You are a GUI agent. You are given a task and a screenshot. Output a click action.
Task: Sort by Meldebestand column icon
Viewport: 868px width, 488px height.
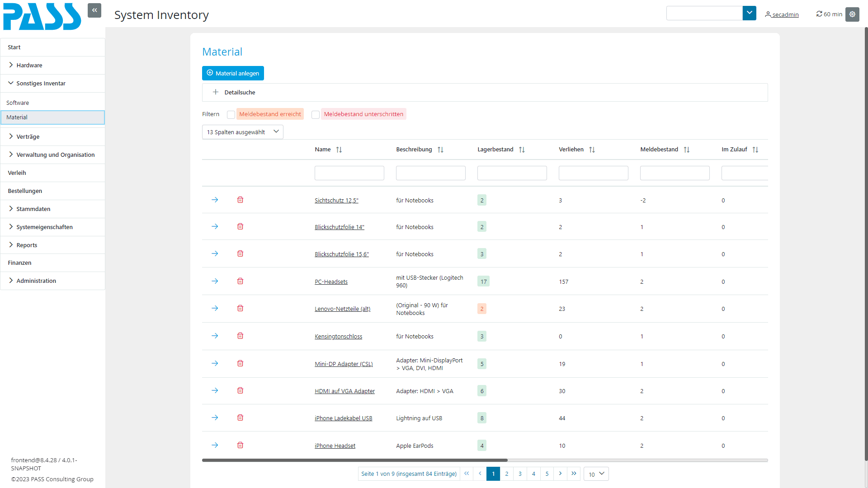(x=686, y=150)
